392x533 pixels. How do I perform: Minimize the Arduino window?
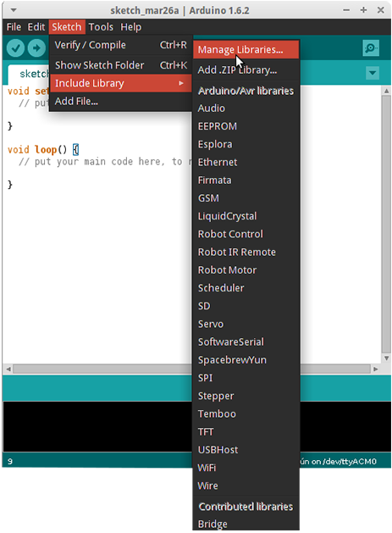[346, 10]
